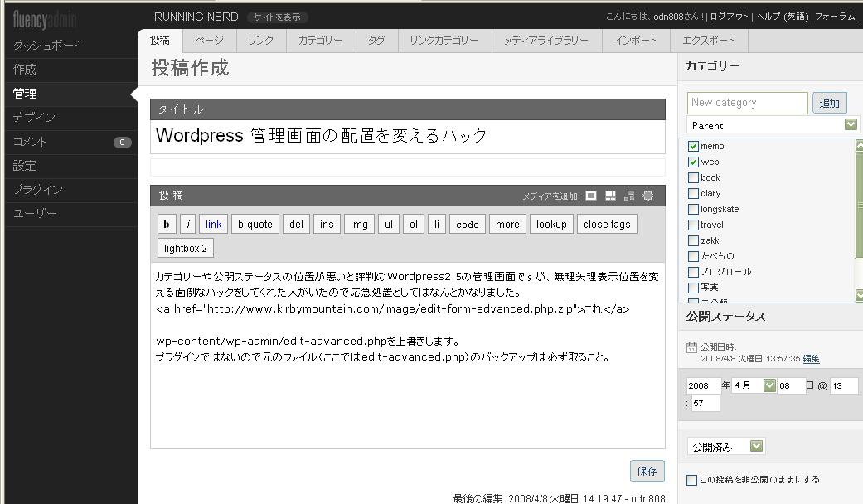This screenshot has height=504, width=863.
Task: Add an image via the media toolbar
Action: click(591, 196)
